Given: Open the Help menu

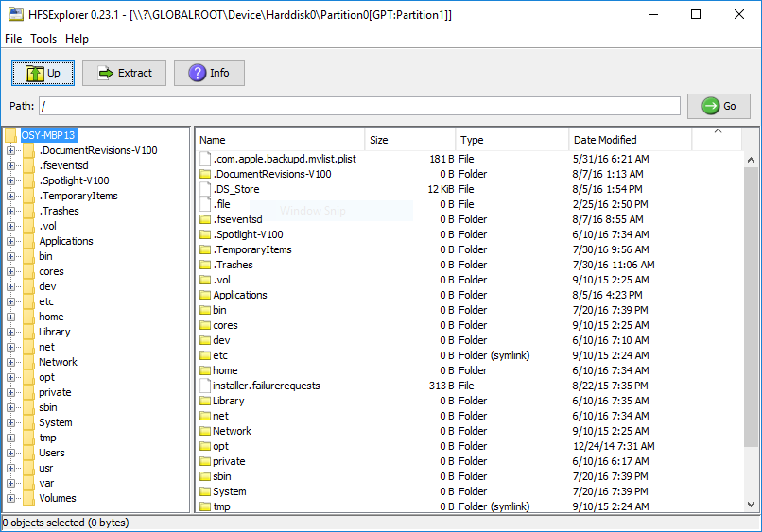Looking at the screenshot, I should 77,39.
